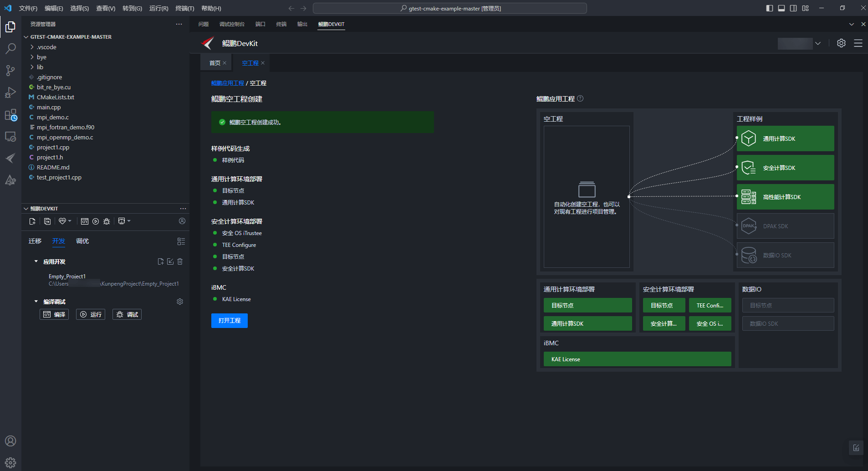Screen dimensions: 868x471
Task: Close the 空工程 tab
Action: click(263, 63)
